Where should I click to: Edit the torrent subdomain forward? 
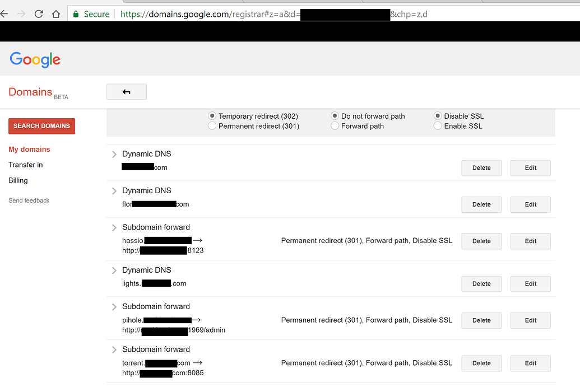click(x=531, y=363)
